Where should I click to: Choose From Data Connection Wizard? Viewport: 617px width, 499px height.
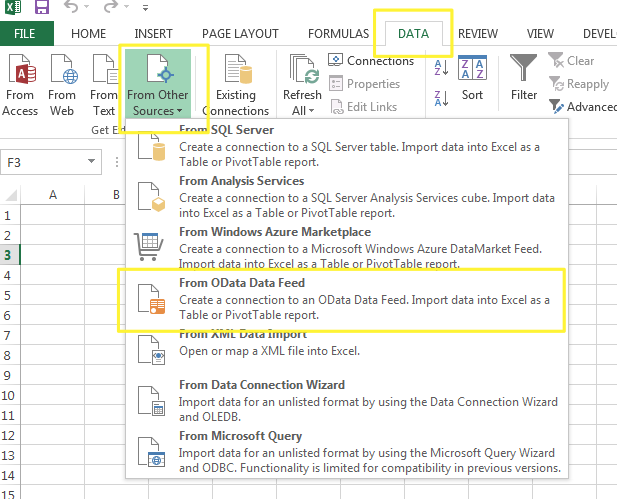[347, 401]
